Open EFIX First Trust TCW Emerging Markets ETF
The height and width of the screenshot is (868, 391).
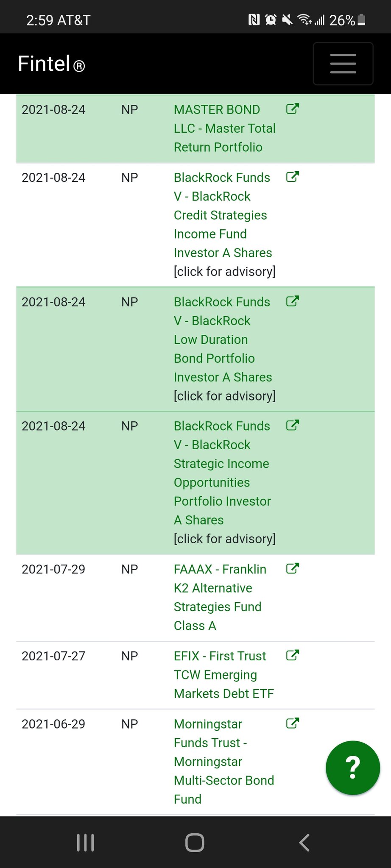coord(223,675)
